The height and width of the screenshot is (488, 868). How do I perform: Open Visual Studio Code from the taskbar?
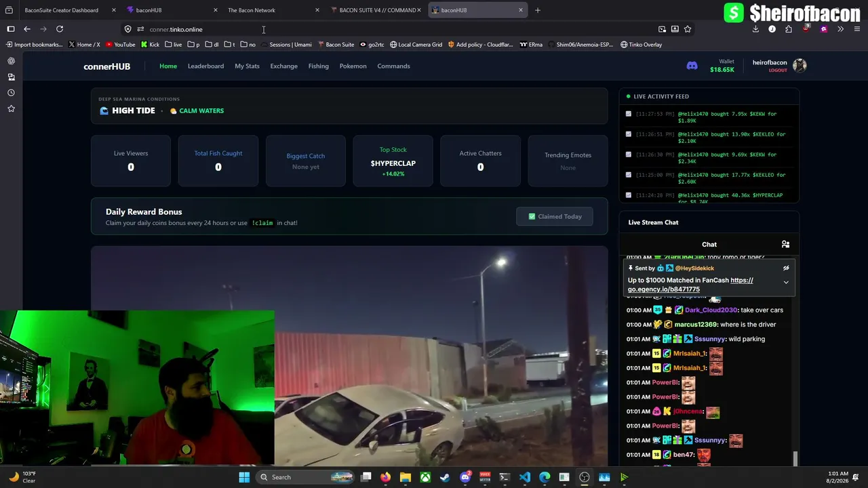pos(525,477)
